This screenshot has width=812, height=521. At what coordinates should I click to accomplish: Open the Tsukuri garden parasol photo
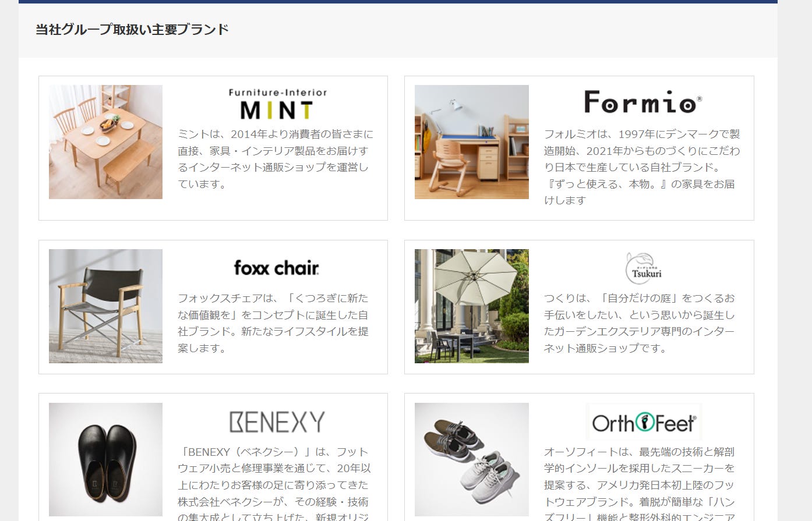(x=472, y=306)
